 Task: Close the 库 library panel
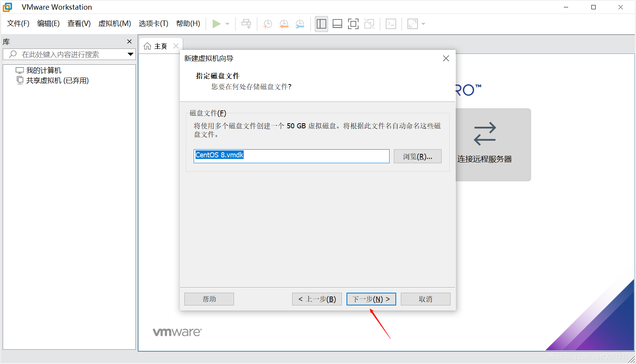(x=130, y=41)
